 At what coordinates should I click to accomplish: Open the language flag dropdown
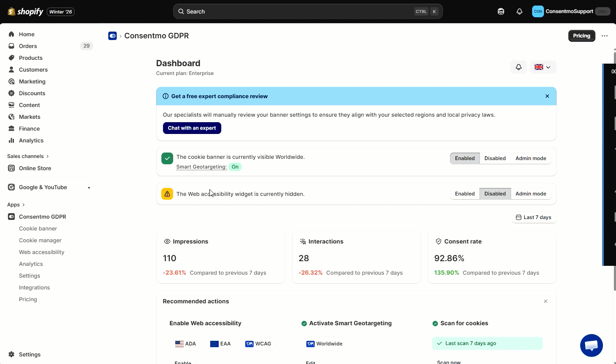tap(543, 67)
